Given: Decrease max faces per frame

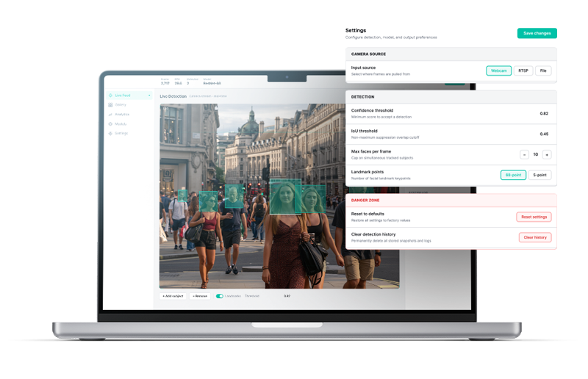Looking at the screenshot, I should [524, 154].
